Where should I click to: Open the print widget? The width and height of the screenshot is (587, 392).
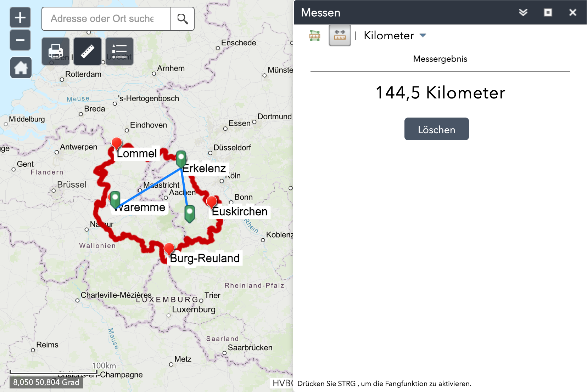(56, 51)
